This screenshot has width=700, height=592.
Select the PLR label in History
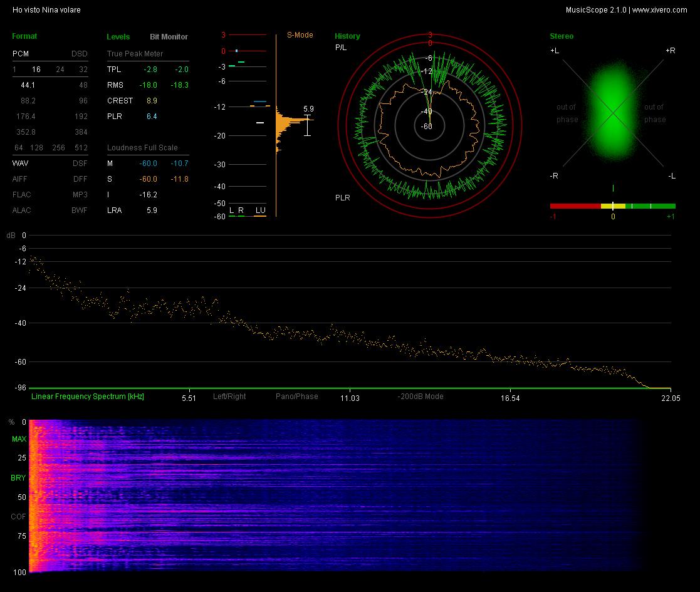point(342,197)
